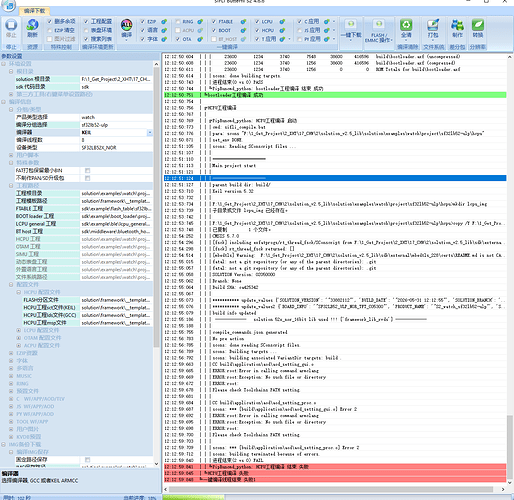The height and width of the screenshot is (500, 514).
Task: Click the solution 根目录 path value
Action: click(116, 79)
